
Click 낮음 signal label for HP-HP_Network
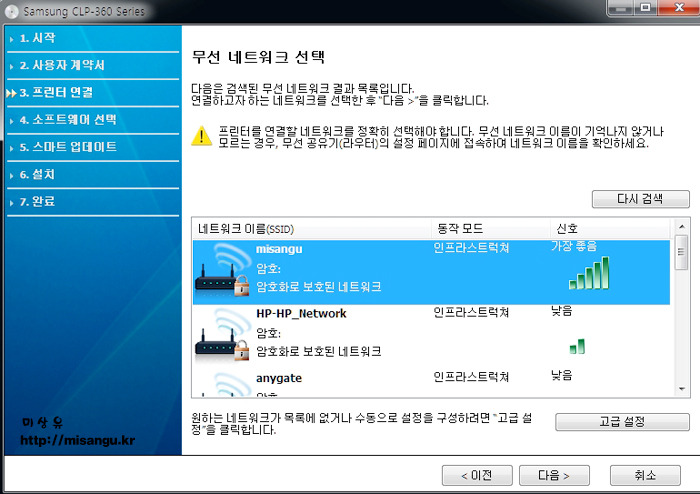562,311
